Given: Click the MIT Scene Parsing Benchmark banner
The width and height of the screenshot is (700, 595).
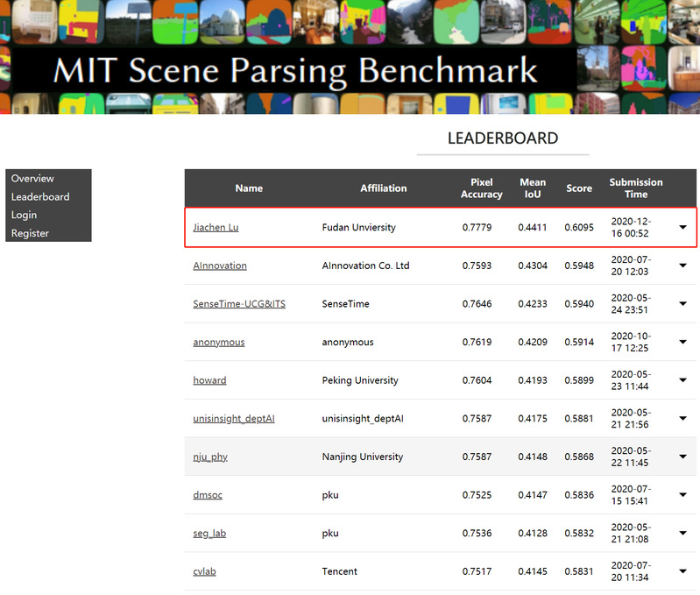Looking at the screenshot, I should [x=294, y=71].
